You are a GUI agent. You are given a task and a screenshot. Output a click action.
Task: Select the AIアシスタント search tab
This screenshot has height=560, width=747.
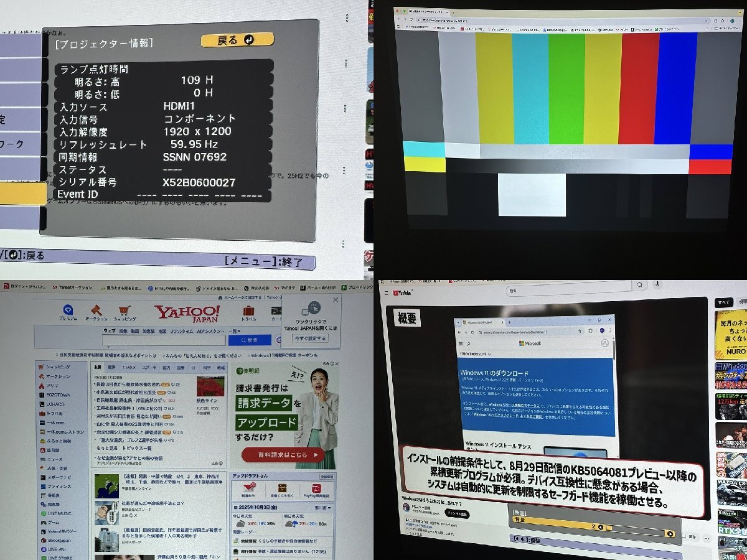tap(211, 331)
